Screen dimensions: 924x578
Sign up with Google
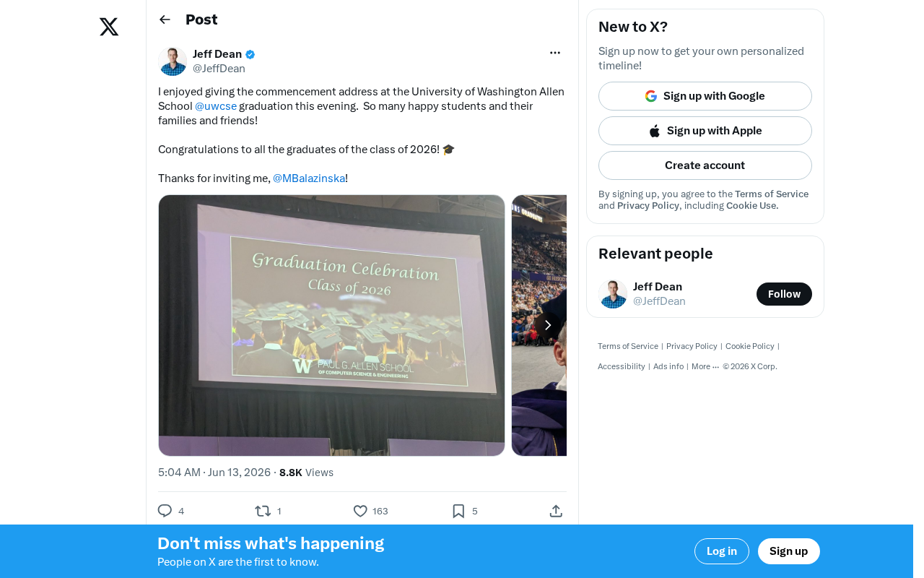[x=705, y=96]
